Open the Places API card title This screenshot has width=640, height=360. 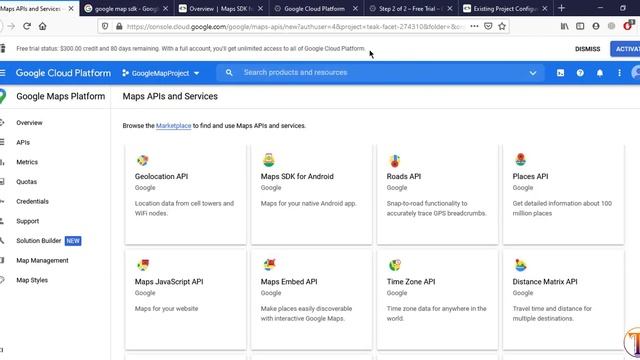pos(530,176)
